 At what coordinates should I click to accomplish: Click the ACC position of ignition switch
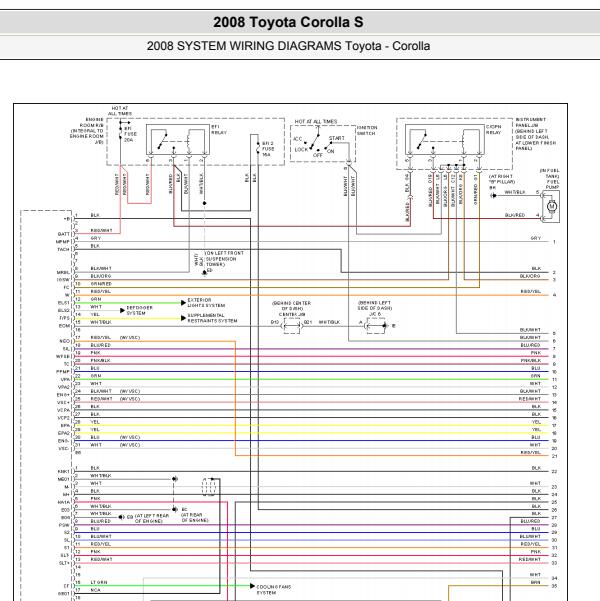point(298,139)
